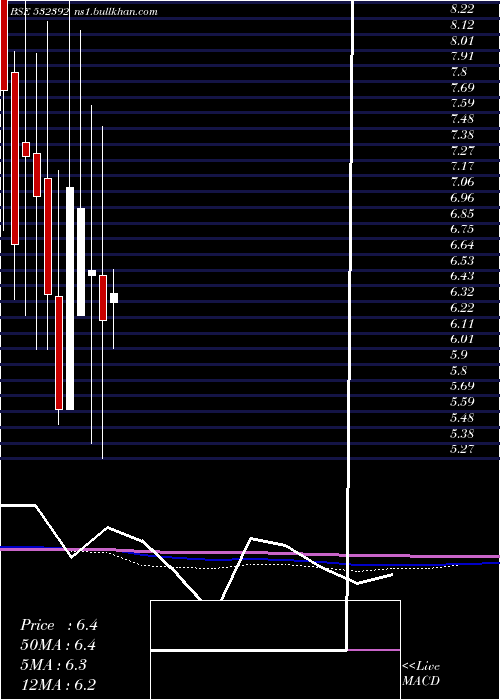Click the 6.11 price axis label

click(462, 323)
